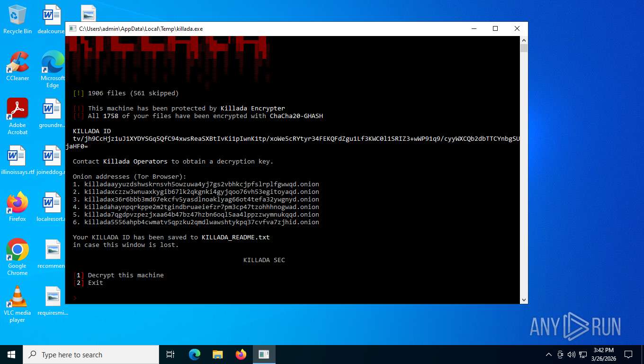
Task: Click the Windows Start button
Action: tap(11, 355)
